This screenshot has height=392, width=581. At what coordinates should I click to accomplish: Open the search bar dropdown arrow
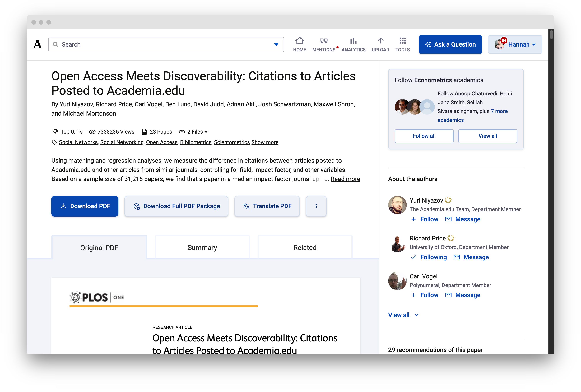[x=276, y=44]
